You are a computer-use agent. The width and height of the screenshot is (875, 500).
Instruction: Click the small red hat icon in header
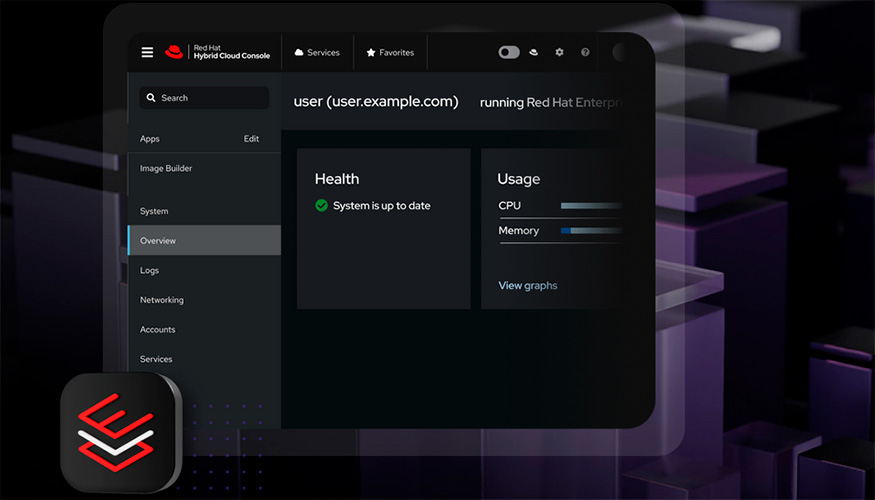pos(534,52)
